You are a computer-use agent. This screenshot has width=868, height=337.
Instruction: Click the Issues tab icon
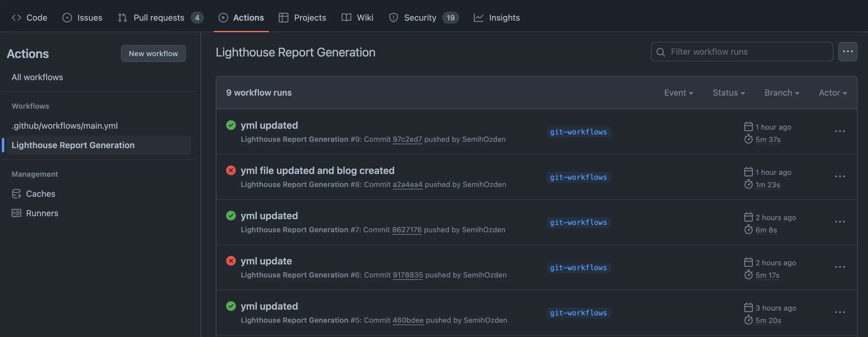point(63,14)
